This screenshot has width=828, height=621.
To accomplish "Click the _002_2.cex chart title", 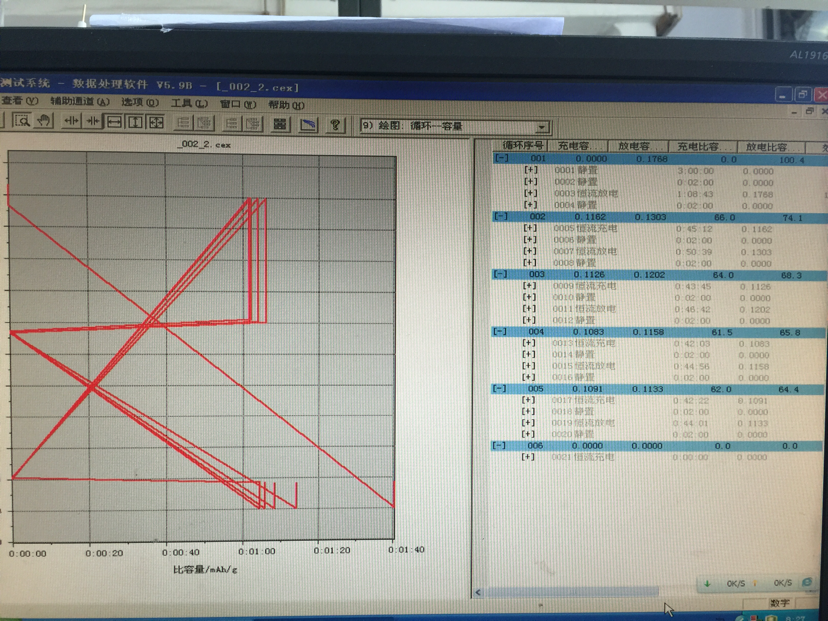I will tap(204, 144).
